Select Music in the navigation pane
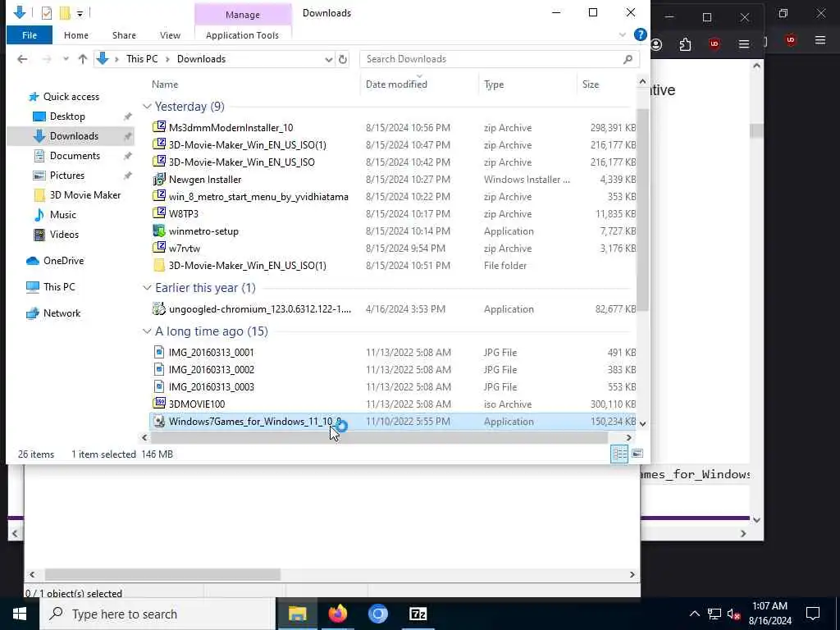Image resolution: width=840 pixels, height=630 pixels. point(62,214)
